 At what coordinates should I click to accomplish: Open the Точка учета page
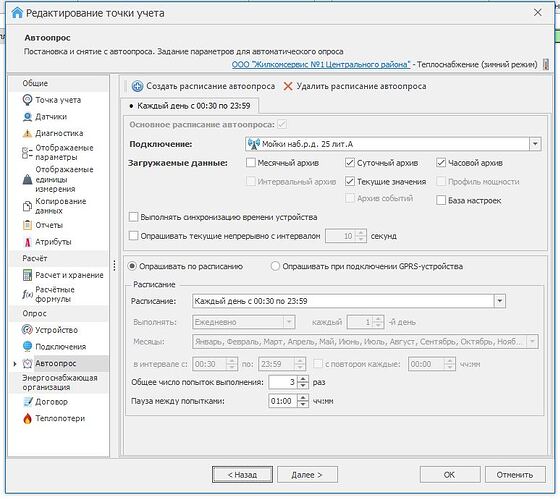(x=58, y=100)
